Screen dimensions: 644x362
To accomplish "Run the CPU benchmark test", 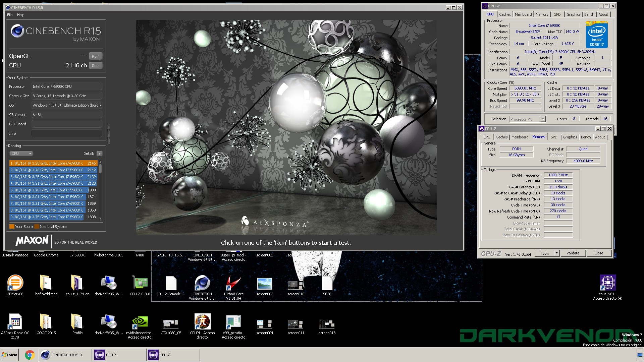I will pos(95,66).
